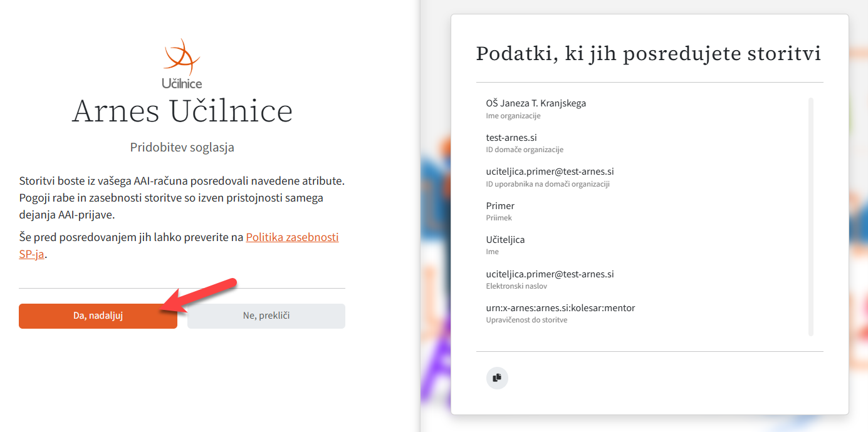Click the "Upravičenost do storitve" label

(x=526, y=320)
